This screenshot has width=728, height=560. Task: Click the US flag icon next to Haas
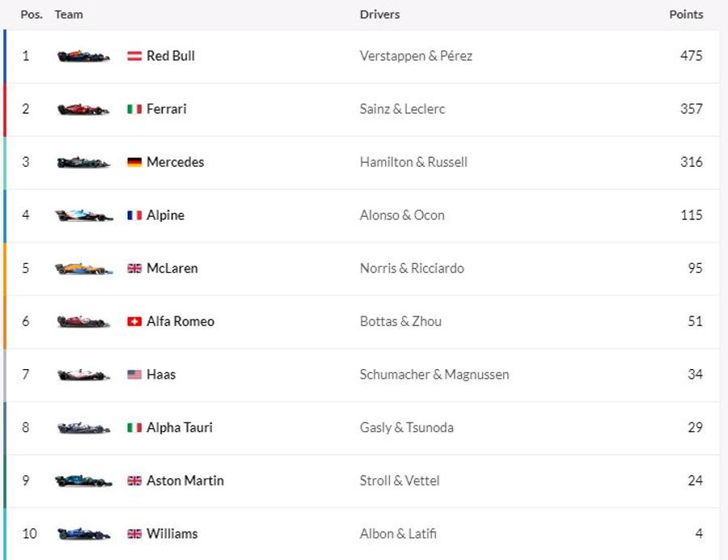pyautogui.click(x=134, y=374)
